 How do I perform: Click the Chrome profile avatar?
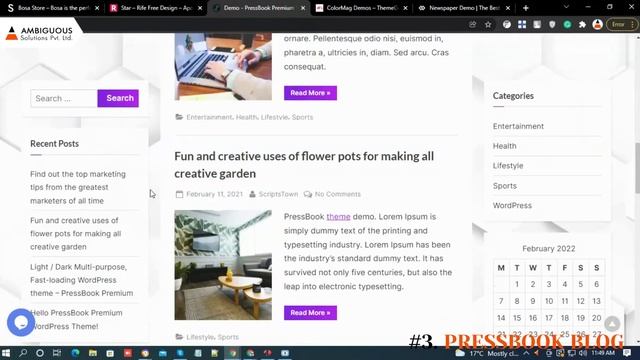(598, 24)
